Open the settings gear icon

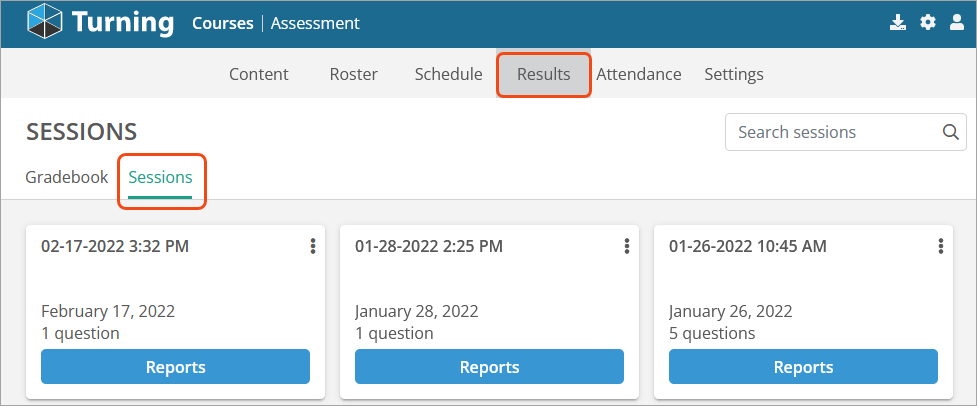point(928,24)
